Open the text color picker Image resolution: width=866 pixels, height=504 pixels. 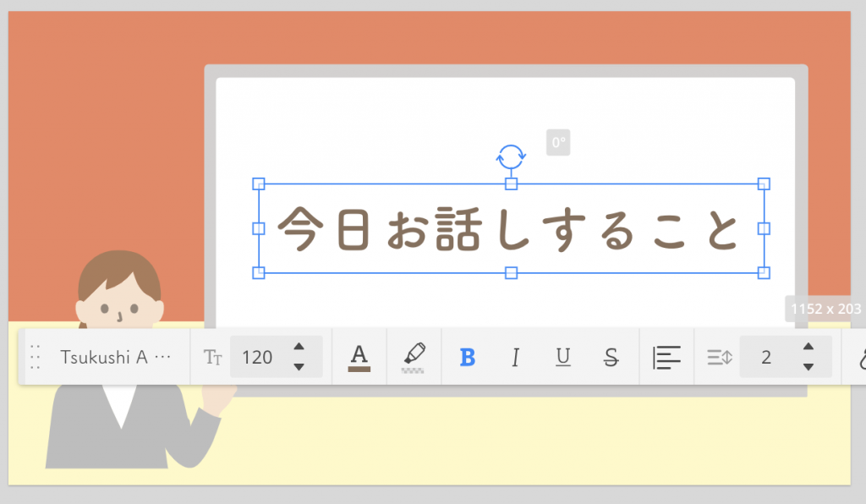(x=359, y=357)
